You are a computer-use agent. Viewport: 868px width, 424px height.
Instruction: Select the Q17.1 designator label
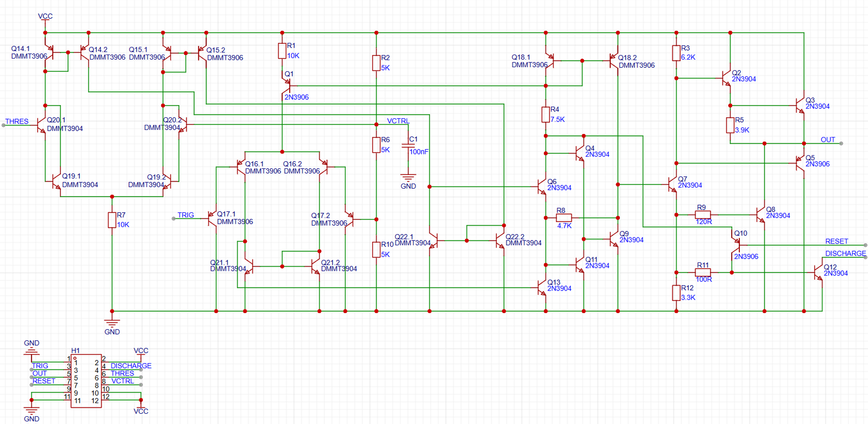pos(226,214)
